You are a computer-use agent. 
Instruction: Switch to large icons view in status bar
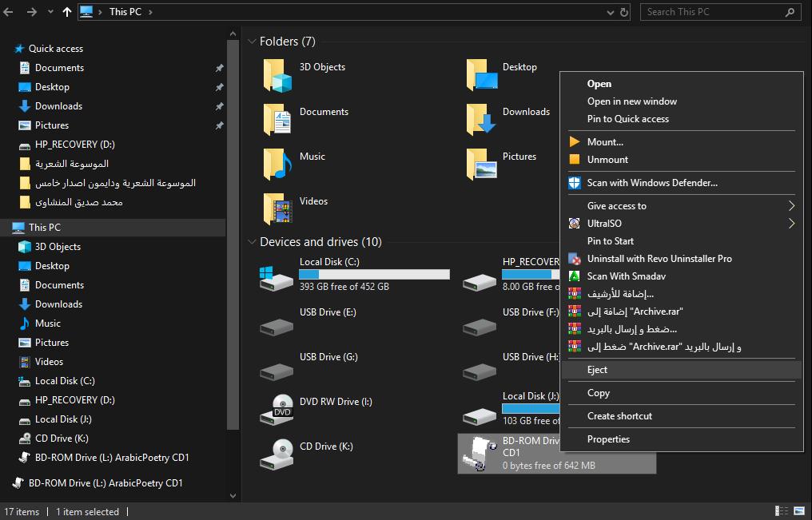(799, 511)
